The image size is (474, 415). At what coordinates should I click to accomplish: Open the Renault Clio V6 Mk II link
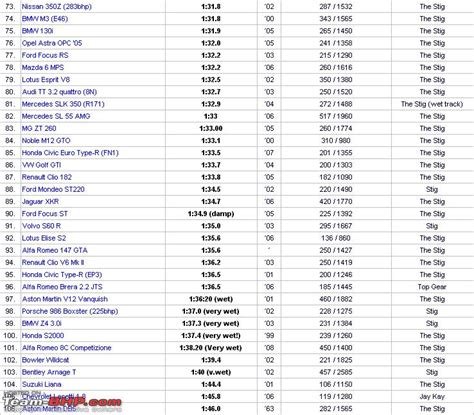[53, 262]
